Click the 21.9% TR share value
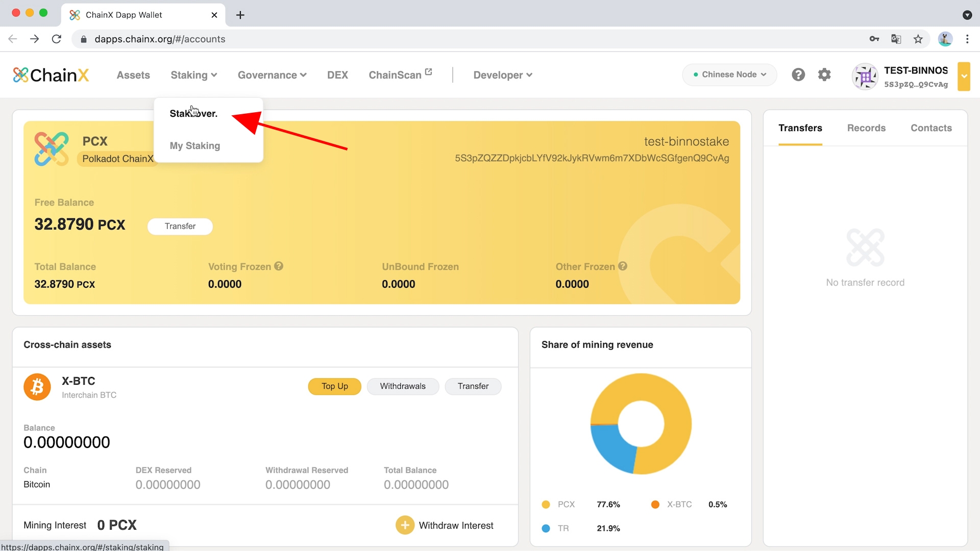 pos(608,529)
